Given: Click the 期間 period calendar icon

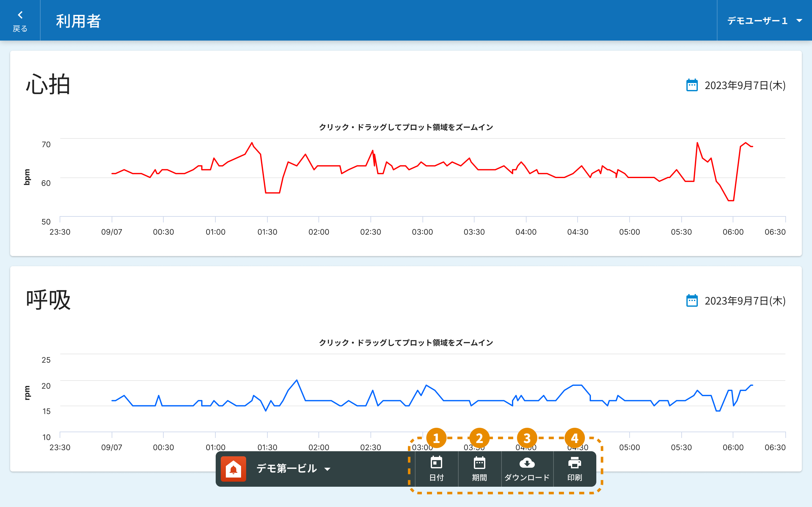Looking at the screenshot, I should click(480, 463).
